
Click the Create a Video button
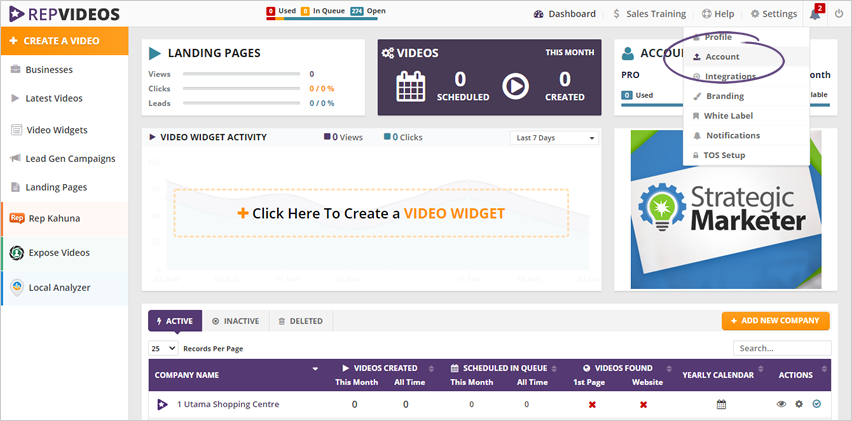pos(64,40)
